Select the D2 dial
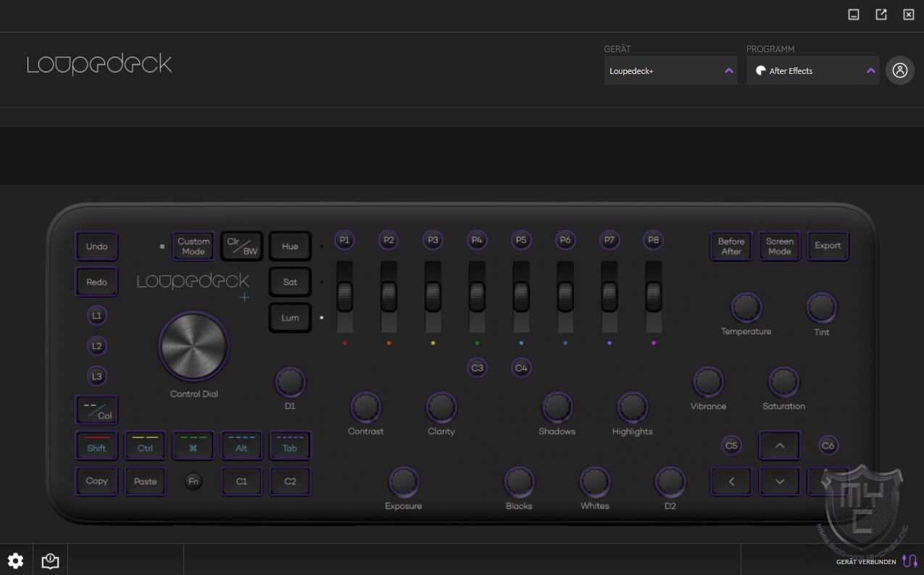Screen dimensions: 924x575 click(x=670, y=481)
